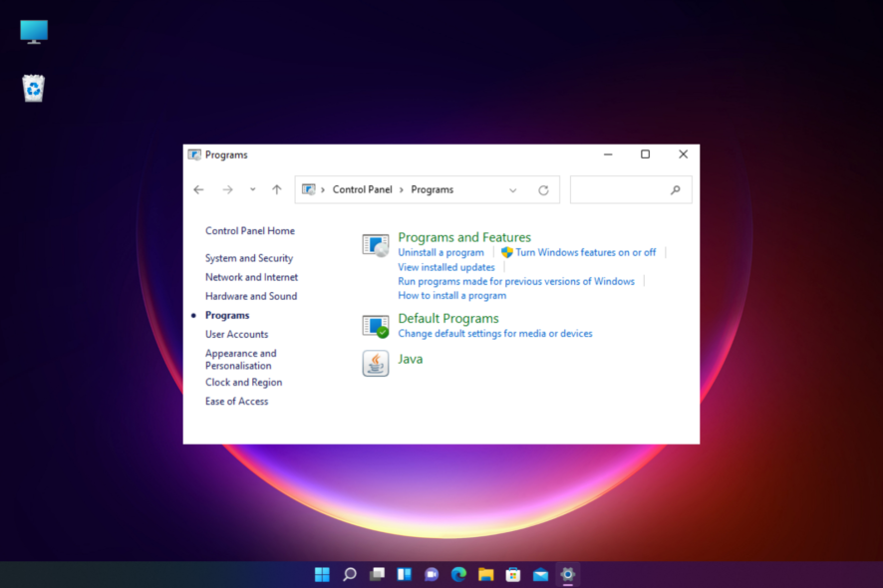The width and height of the screenshot is (883, 588).
Task: Focus the Control Panel search box
Action: click(x=631, y=189)
